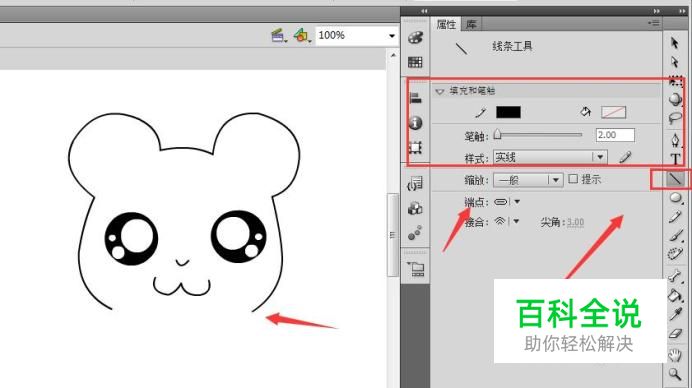Select the Lasso tool
The width and height of the screenshot is (692, 388).
(675, 118)
